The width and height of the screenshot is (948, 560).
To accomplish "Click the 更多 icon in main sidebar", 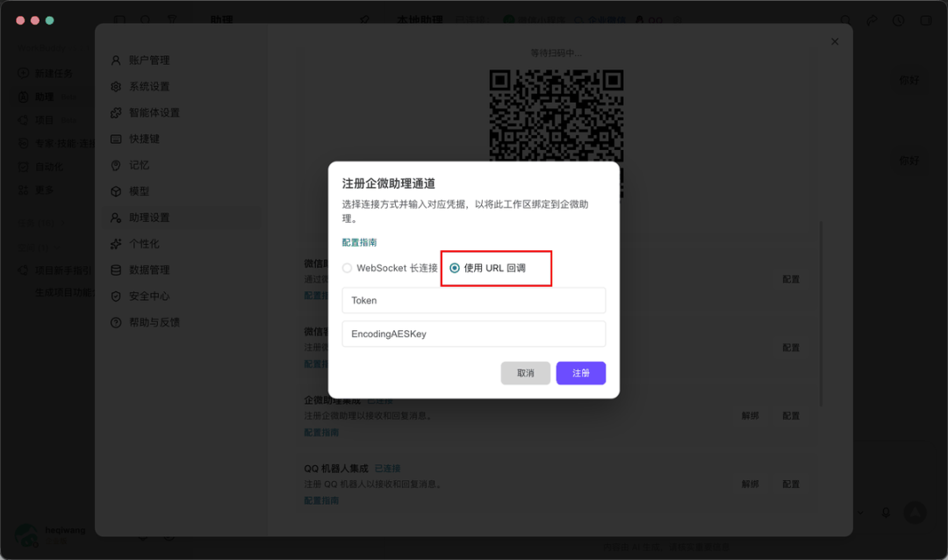I will (23, 190).
